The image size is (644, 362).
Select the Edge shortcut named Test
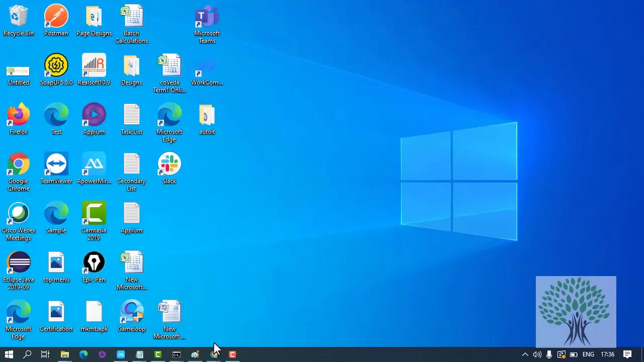[56, 120]
